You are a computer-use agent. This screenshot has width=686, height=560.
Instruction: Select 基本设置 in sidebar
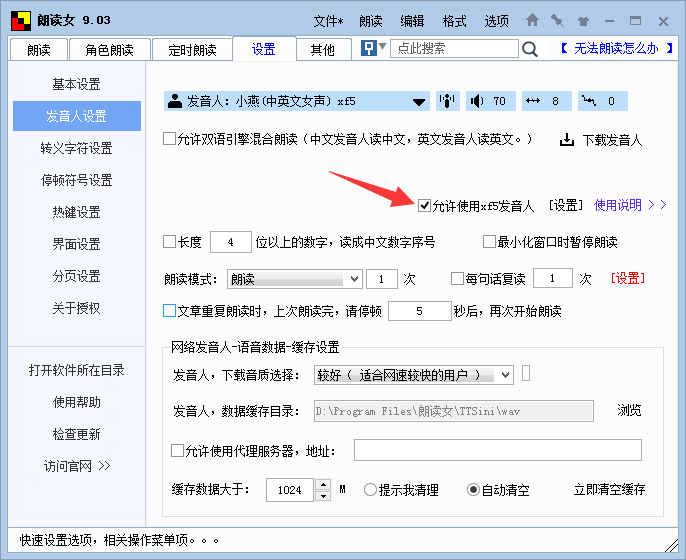click(x=77, y=84)
